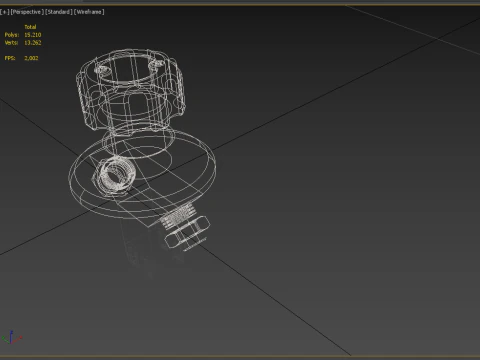Click the 'Verts:' statistics label

pyautogui.click(x=11, y=43)
